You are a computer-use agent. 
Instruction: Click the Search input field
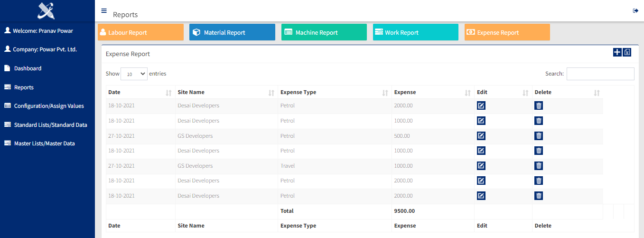(600, 74)
